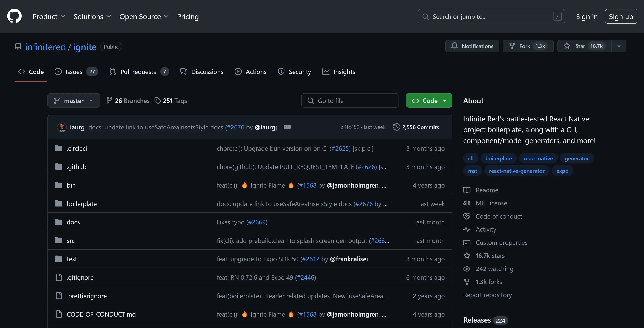Click the Custom properties note icon
The height and width of the screenshot is (328, 644).
(467, 242)
